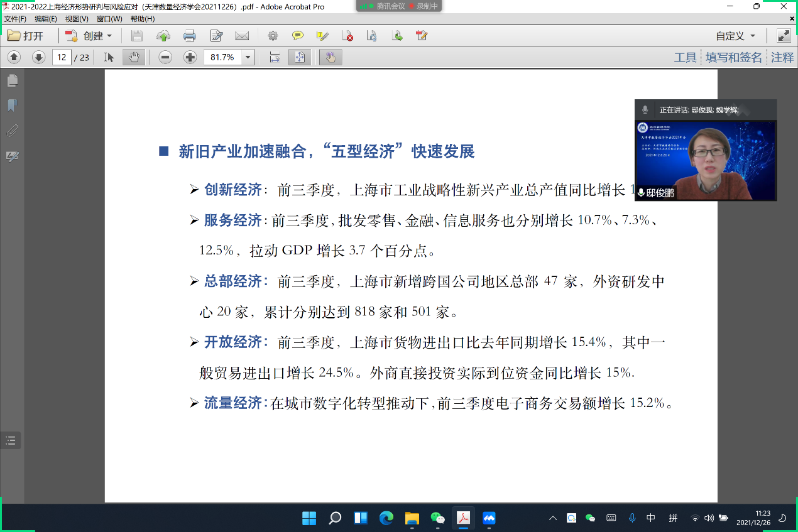The height and width of the screenshot is (532, 798).
Task: Go to the next page arrow
Action: click(38, 57)
